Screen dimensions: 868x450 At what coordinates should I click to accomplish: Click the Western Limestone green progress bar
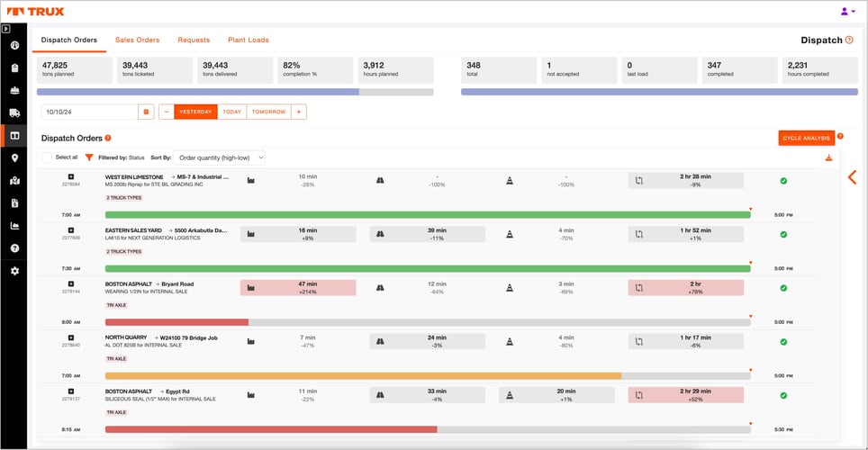(428, 215)
